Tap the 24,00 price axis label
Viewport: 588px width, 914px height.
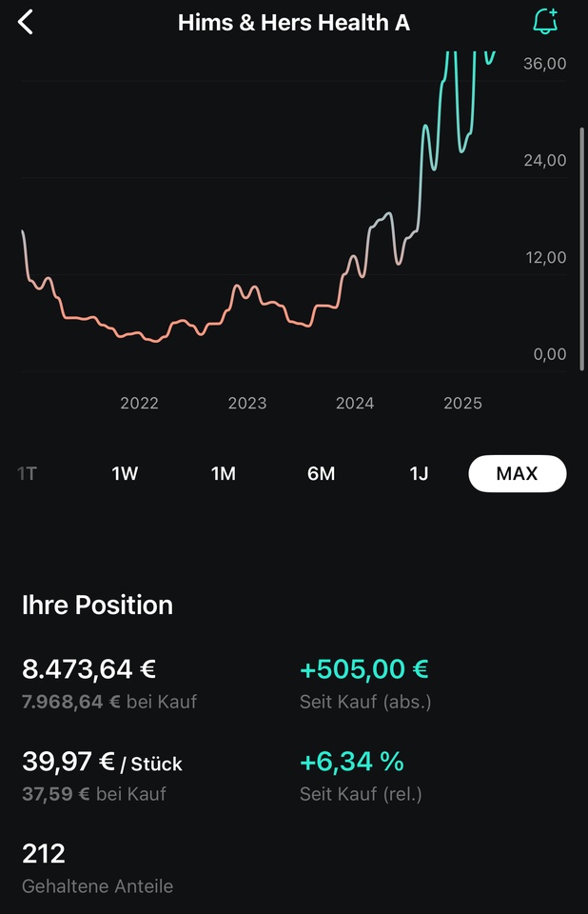tap(545, 160)
